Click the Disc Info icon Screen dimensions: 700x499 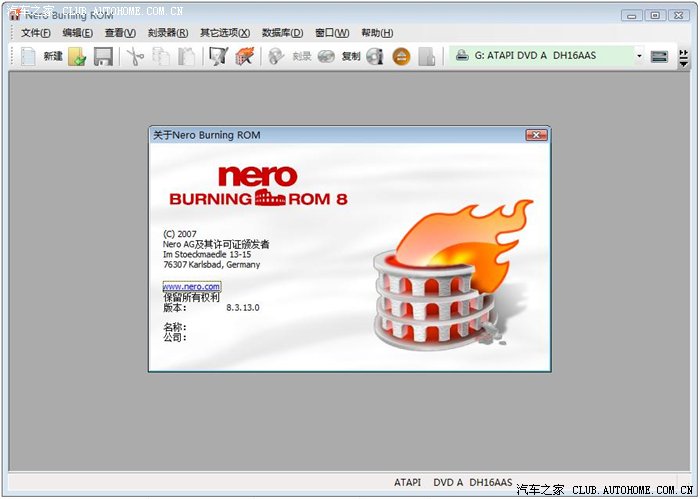(x=375, y=56)
